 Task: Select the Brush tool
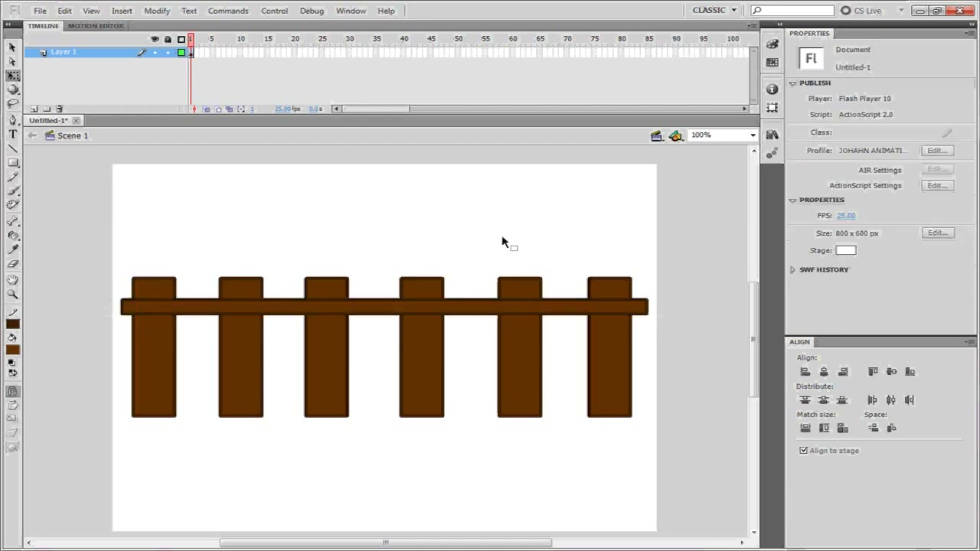coord(12,190)
